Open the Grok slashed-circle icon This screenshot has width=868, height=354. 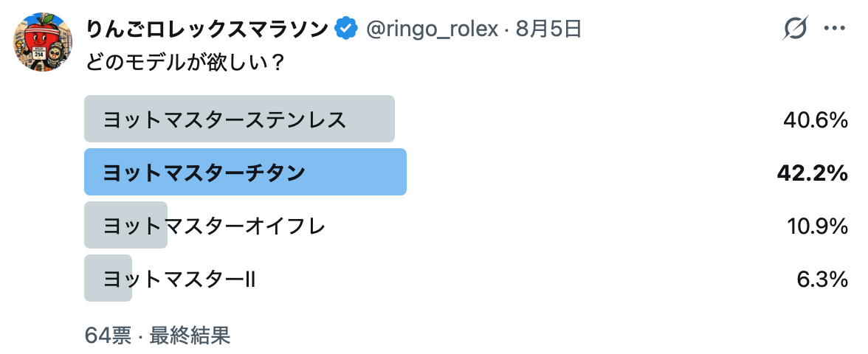pyautogui.click(x=796, y=28)
